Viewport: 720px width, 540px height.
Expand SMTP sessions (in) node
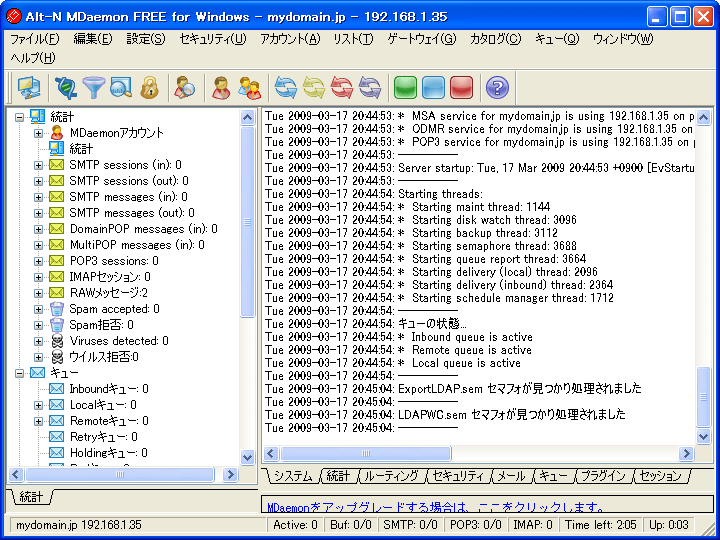point(39,165)
